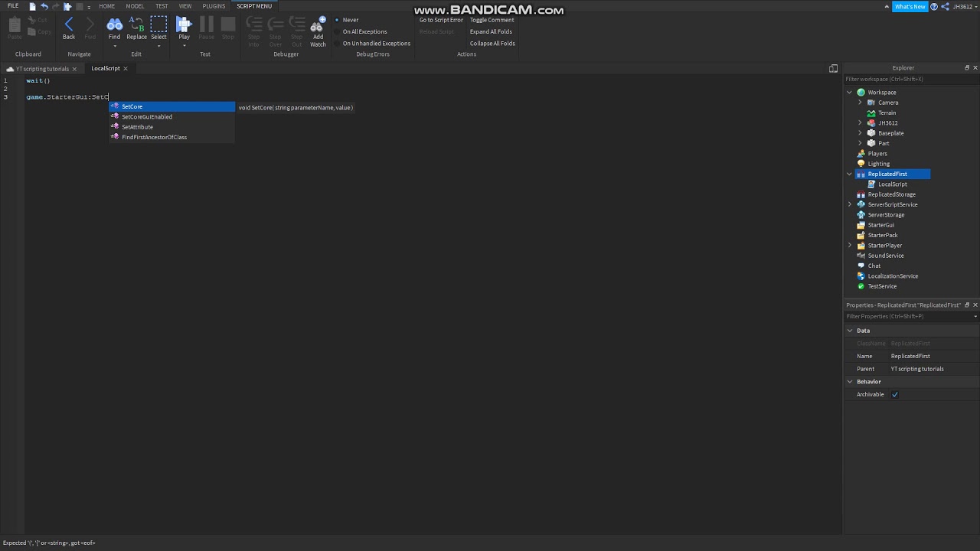Click the Camera icon in Explorer
Viewport: 980px width, 551px height.
click(871, 103)
